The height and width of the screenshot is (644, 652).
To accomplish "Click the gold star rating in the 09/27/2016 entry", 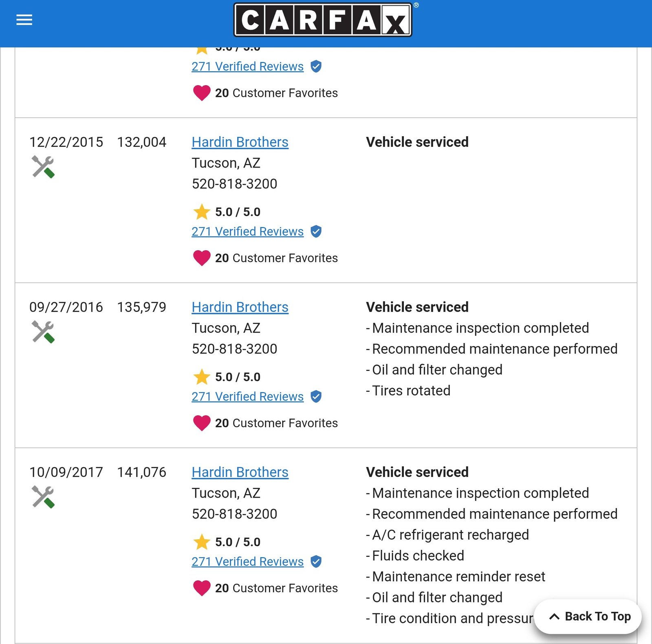I will pos(202,377).
